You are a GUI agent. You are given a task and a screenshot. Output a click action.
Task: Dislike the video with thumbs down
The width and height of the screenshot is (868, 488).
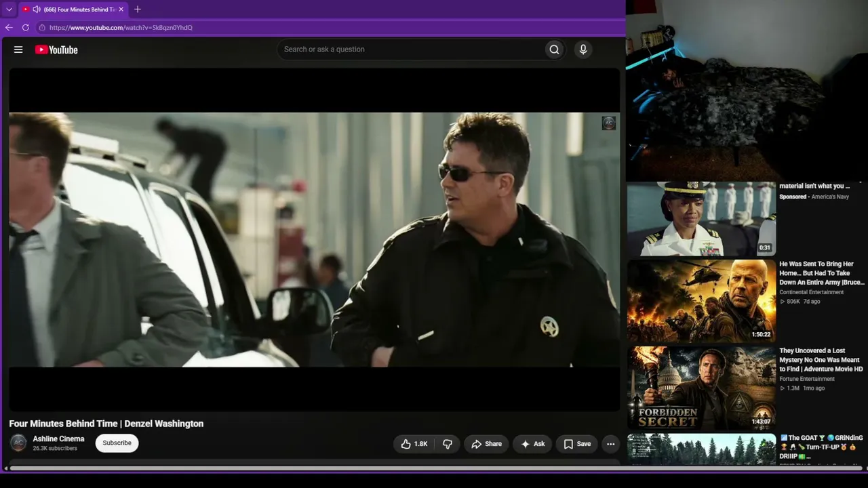448,444
